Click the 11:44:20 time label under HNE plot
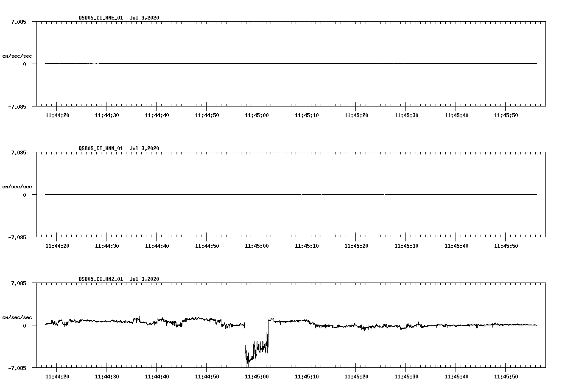This screenshot has width=576, height=392. (x=57, y=115)
